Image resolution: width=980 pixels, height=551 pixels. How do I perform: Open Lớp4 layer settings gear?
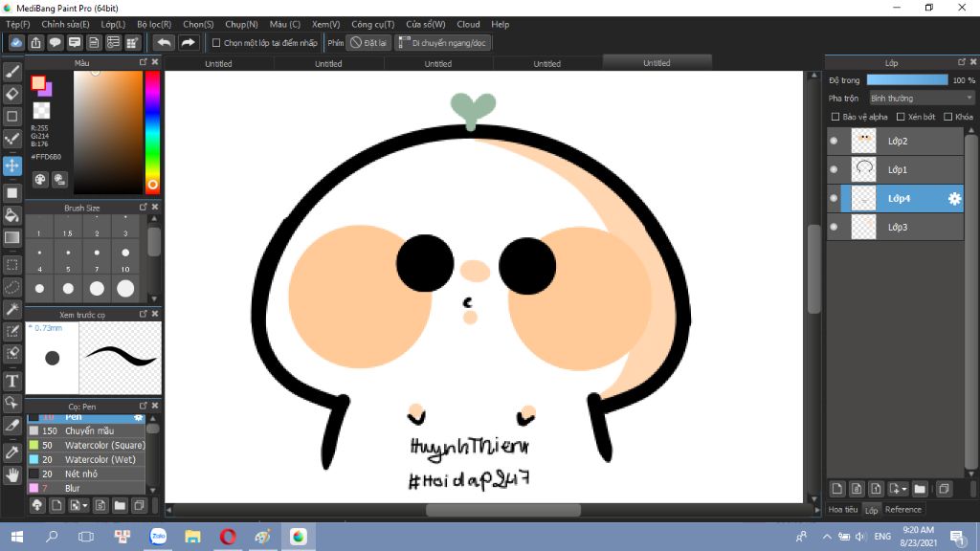click(x=954, y=199)
